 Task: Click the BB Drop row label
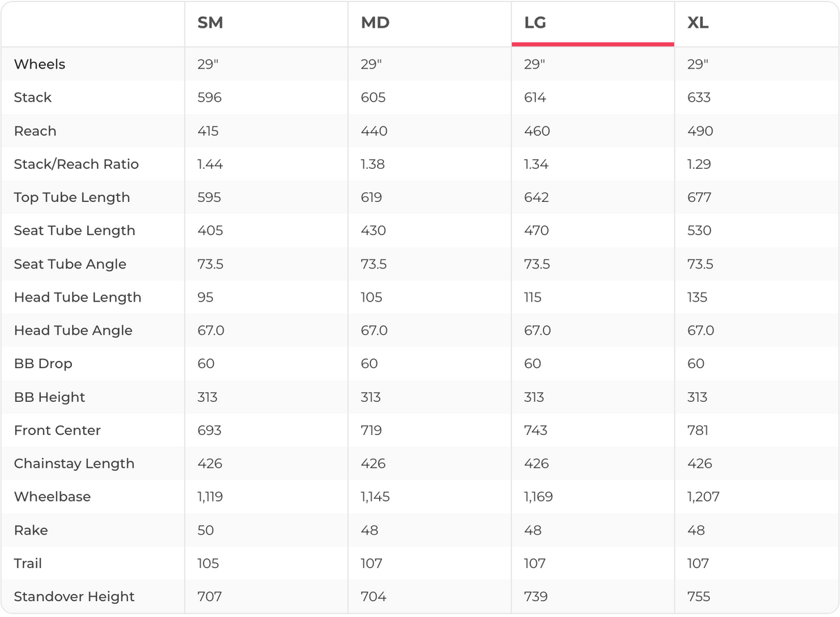click(43, 364)
